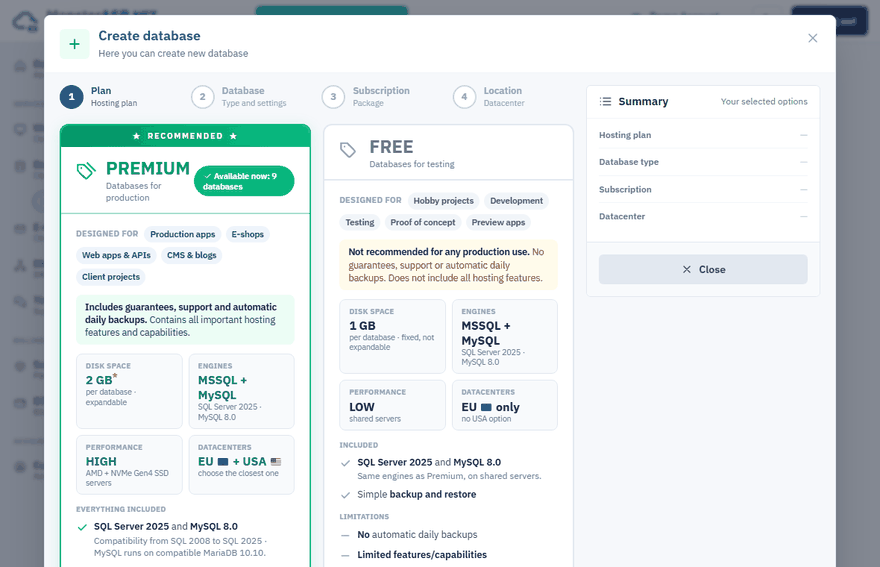880x567 pixels.
Task: Click the Web apps & APIs tag
Action: 116,255
